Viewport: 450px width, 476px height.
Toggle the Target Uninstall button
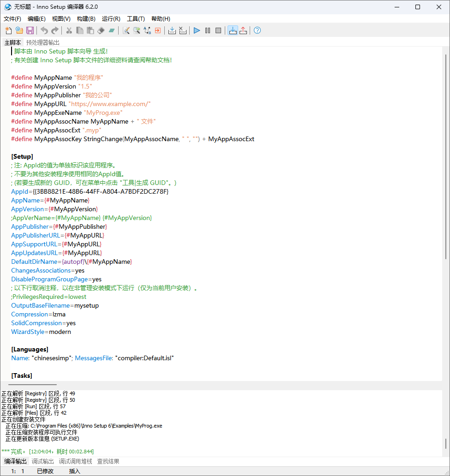tap(243, 30)
